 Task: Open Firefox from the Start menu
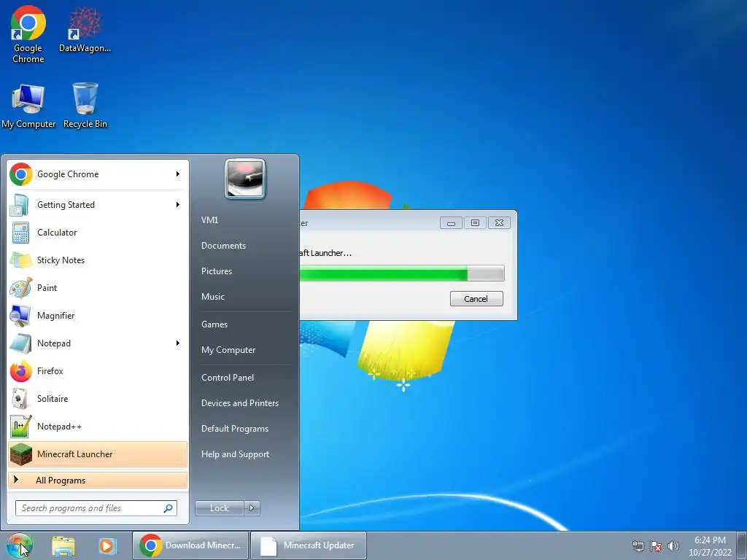click(x=97, y=370)
